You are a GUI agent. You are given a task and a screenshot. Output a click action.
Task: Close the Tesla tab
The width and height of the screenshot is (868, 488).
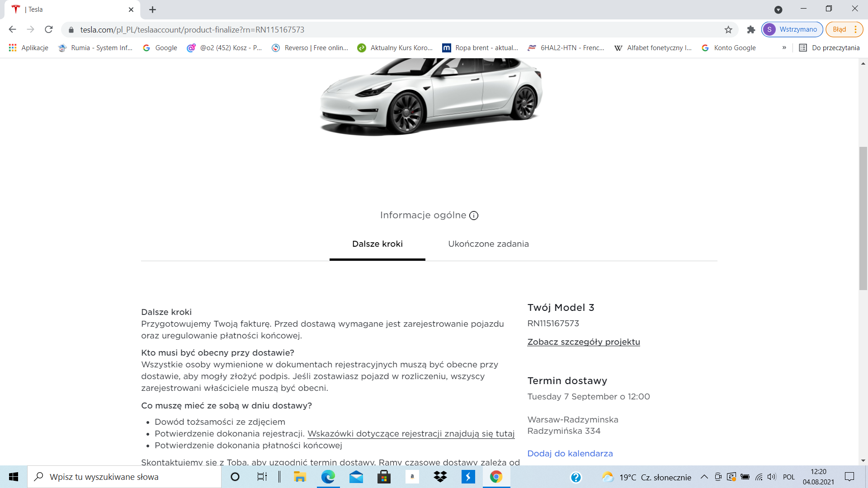pyautogui.click(x=131, y=9)
